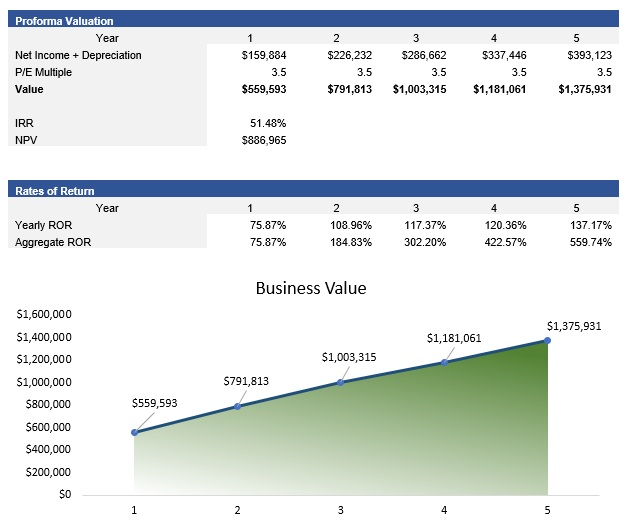This screenshot has height=523, width=629.
Task: Select the chart data point for year 3
Action: (x=341, y=382)
